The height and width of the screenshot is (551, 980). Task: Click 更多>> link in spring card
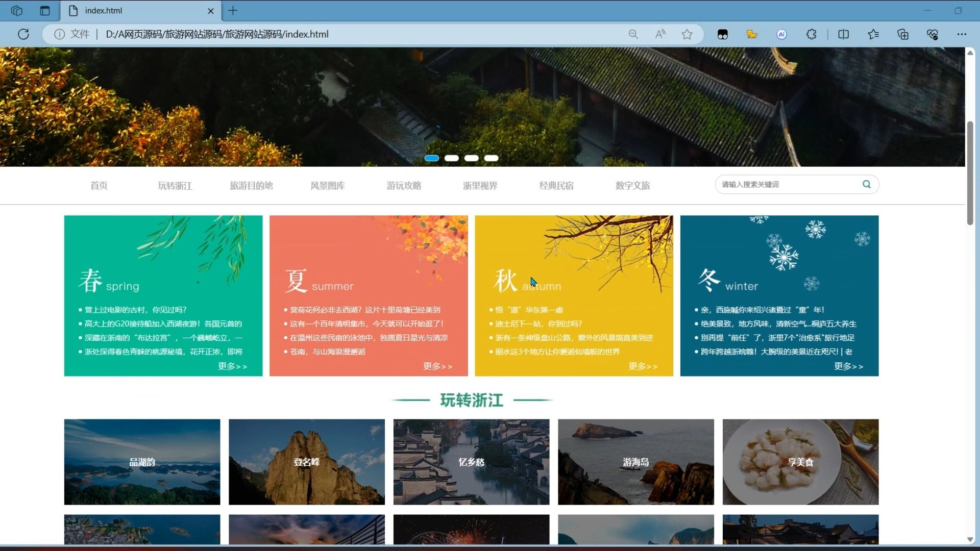pyautogui.click(x=232, y=366)
